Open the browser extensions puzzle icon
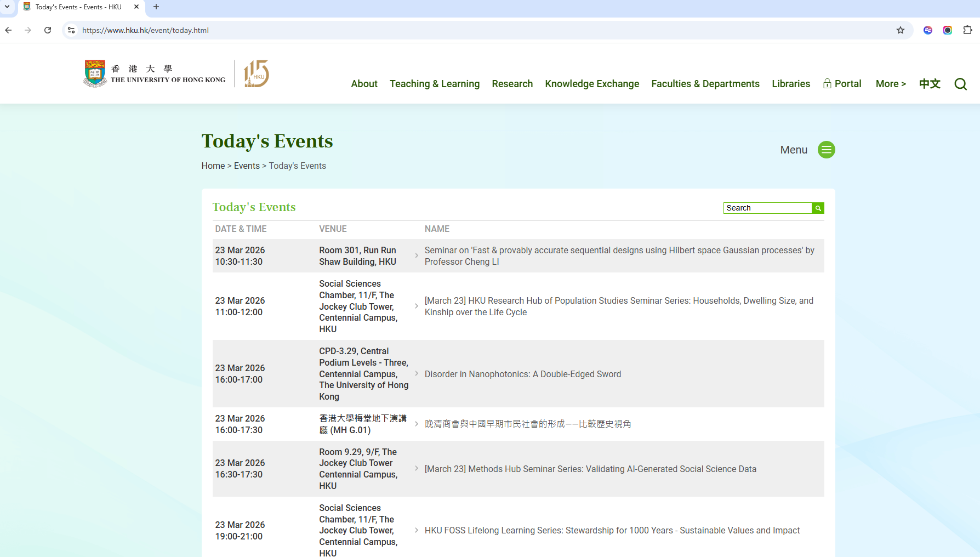 pyautogui.click(x=968, y=30)
